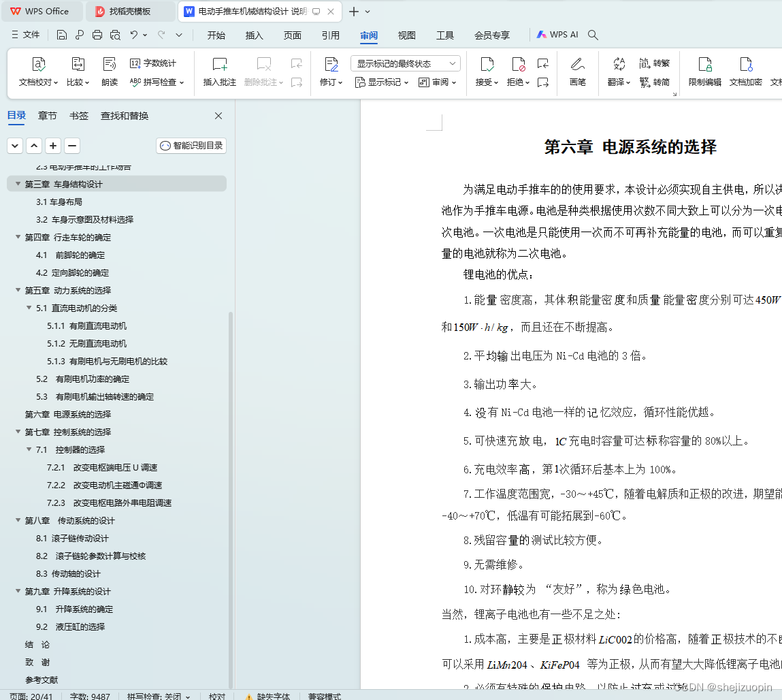
Task: Switch to the 插入 ribbon tab
Action: [x=254, y=35]
